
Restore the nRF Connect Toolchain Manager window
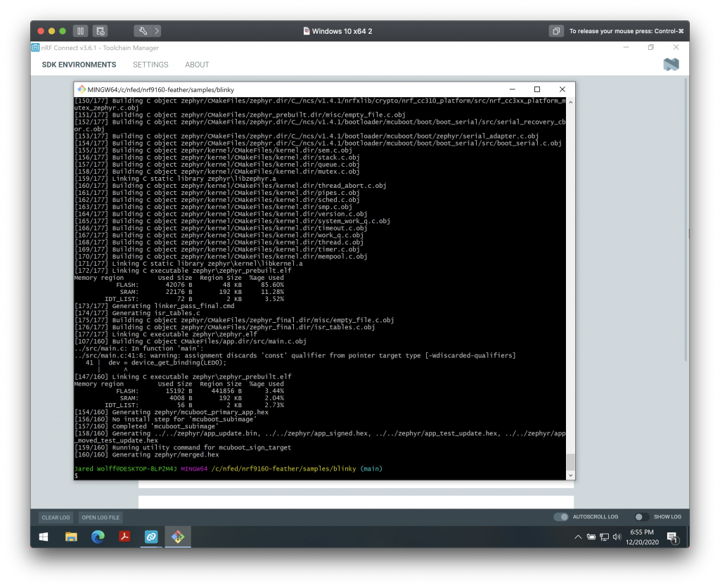[x=650, y=47]
